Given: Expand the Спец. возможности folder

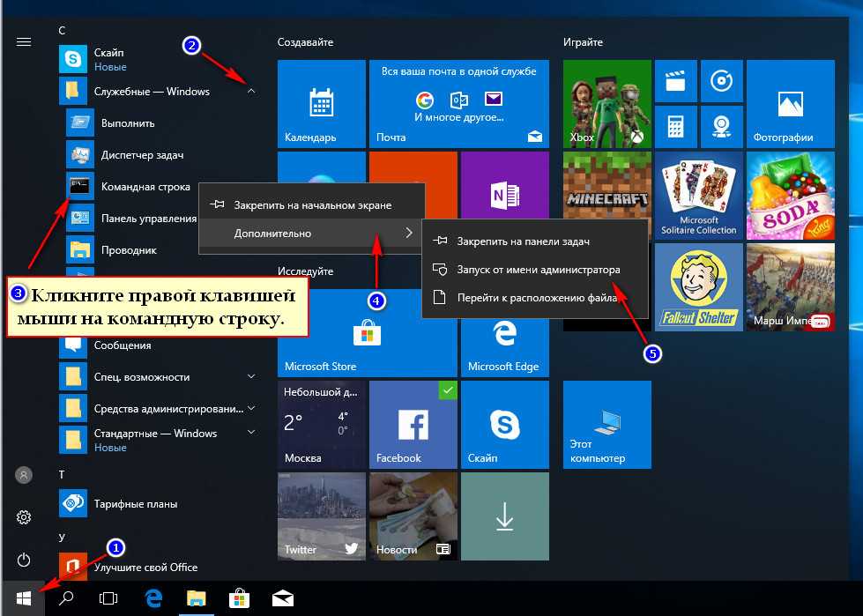Looking at the screenshot, I should 251,376.
